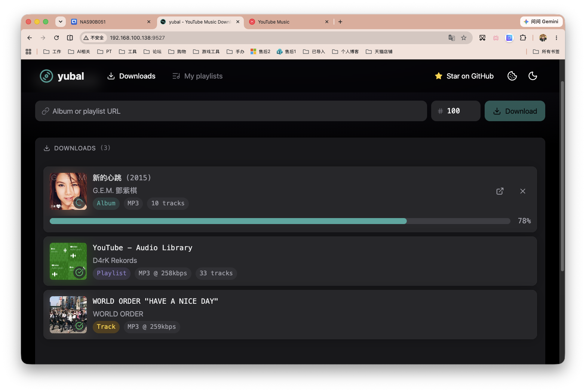This screenshot has width=586, height=392.
Task: Click the 问问 Gemini button
Action: pos(541,22)
